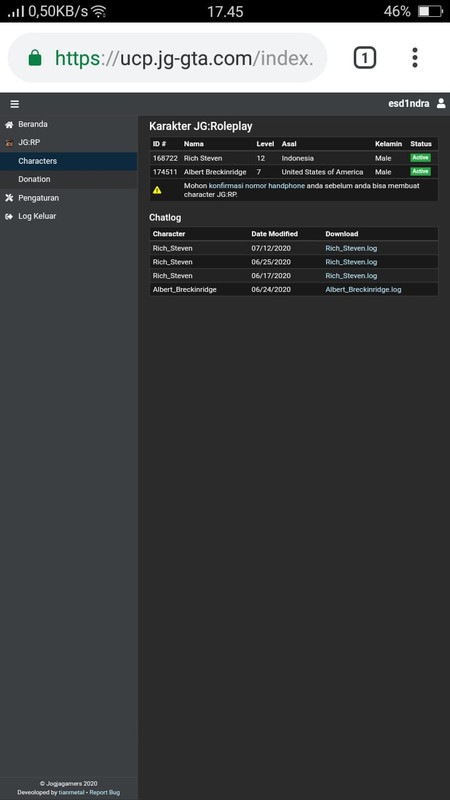Click the United States of America cell
Image resolution: width=450 pixels, height=800 pixels.
(x=322, y=172)
